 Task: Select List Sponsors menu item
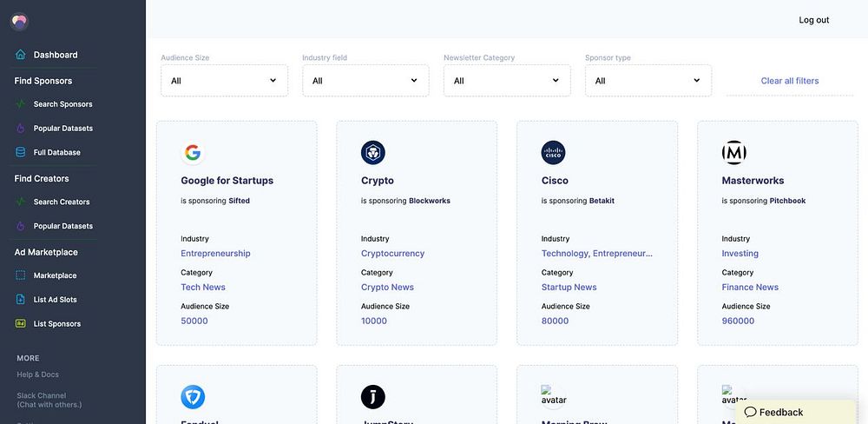click(57, 324)
